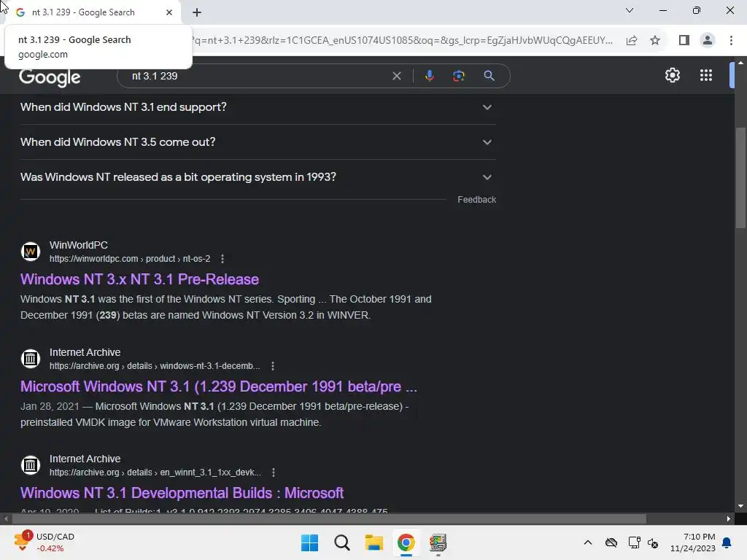Screen dimensions: 747x560
Task: Clear the search box with the X icon
Action: [x=396, y=76]
